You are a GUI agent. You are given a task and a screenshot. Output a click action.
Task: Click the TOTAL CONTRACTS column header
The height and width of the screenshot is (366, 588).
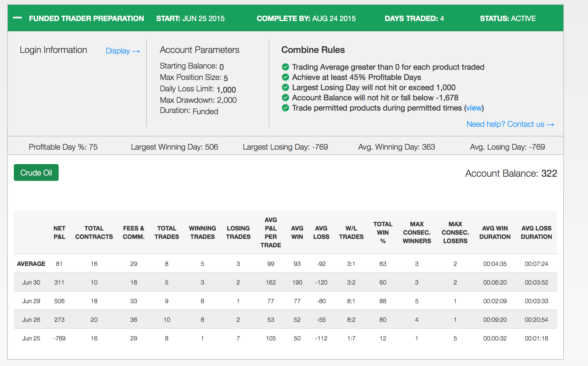94,233
